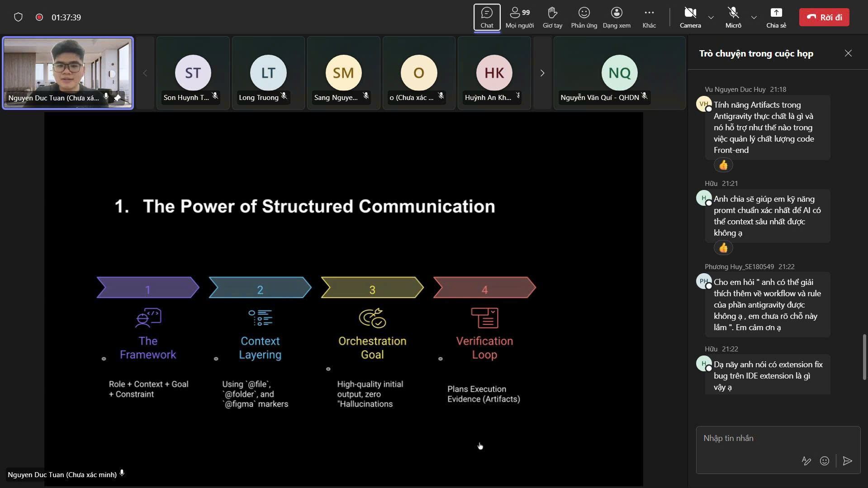Open the Chat panel button
The image size is (868, 488).
point(487,17)
